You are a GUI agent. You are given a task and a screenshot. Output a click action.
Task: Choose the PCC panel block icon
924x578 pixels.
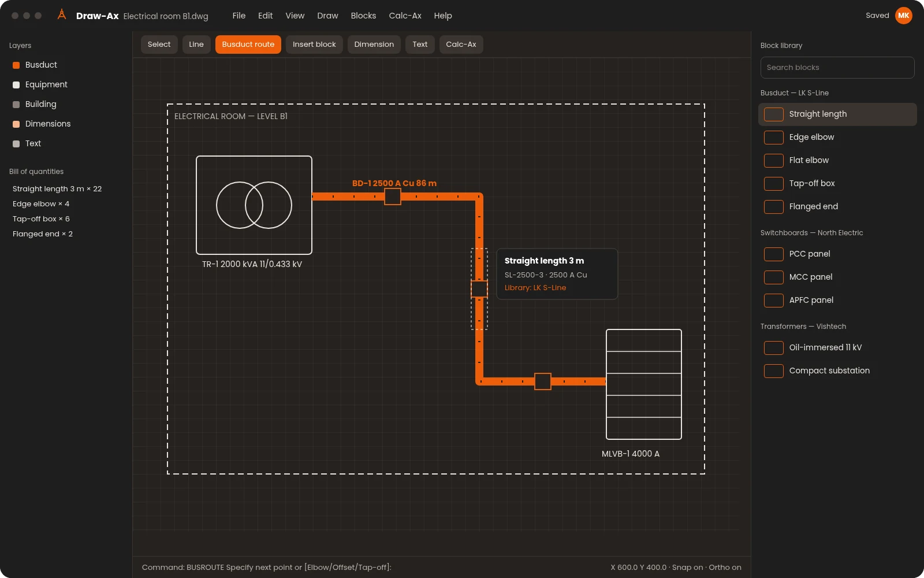774,254
